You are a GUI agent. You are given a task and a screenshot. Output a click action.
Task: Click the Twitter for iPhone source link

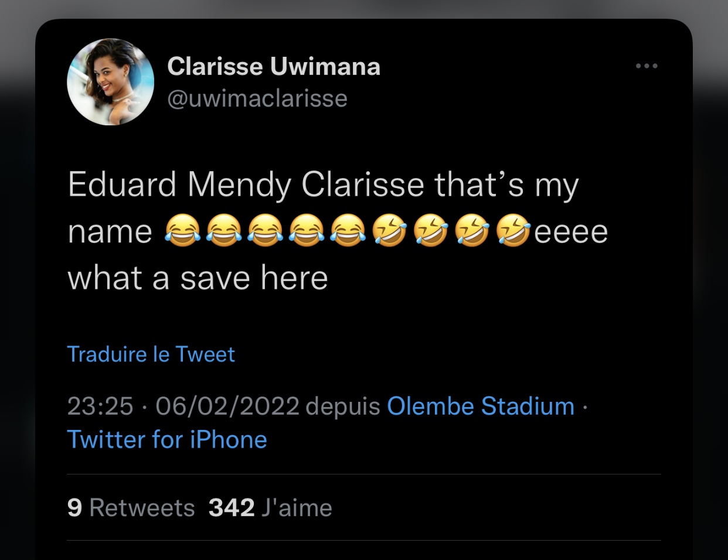tap(167, 439)
